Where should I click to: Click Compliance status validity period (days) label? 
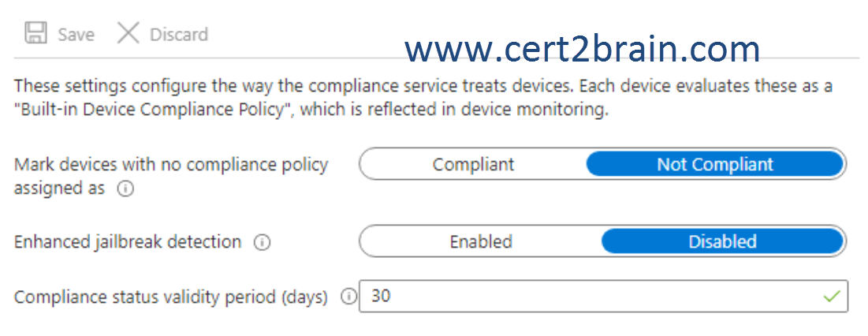click(170, 297)
